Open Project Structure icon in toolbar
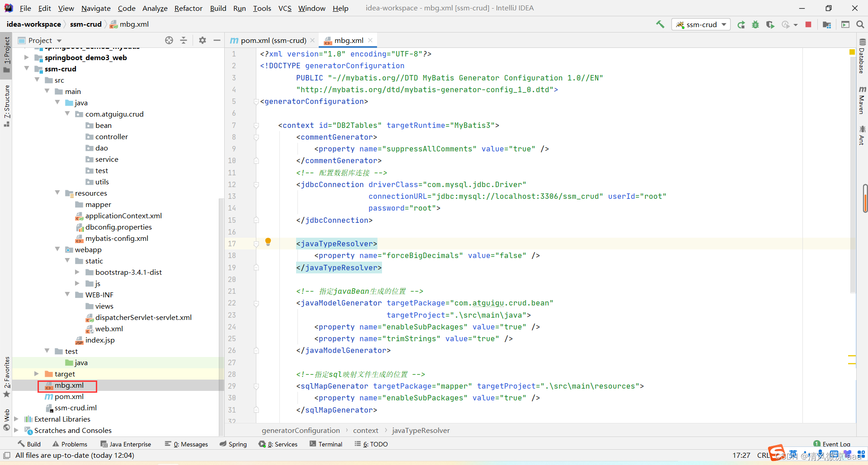868x465 pixels. coord(827,24)
